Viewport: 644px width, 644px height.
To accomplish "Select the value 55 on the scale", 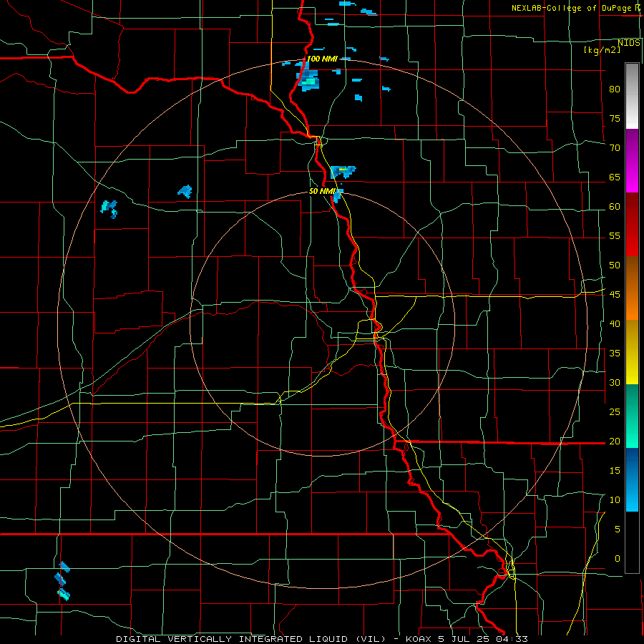I will click(615, 235).
